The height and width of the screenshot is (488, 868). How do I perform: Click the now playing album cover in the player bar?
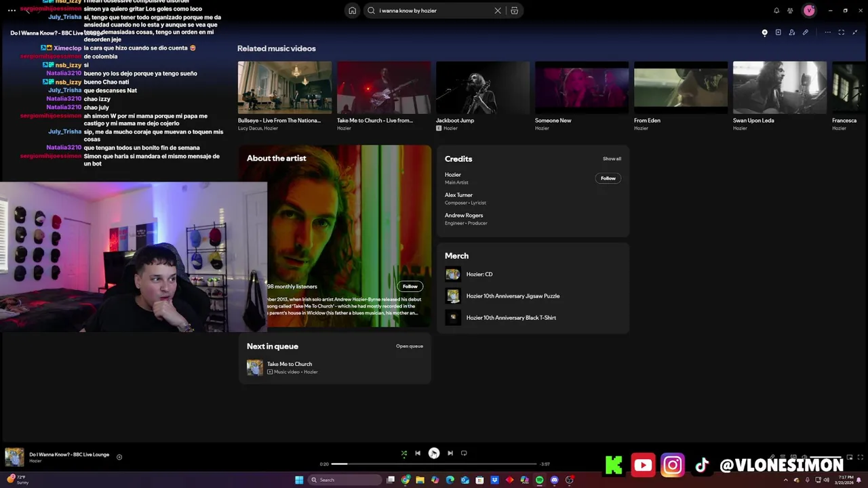click(14, 457)
